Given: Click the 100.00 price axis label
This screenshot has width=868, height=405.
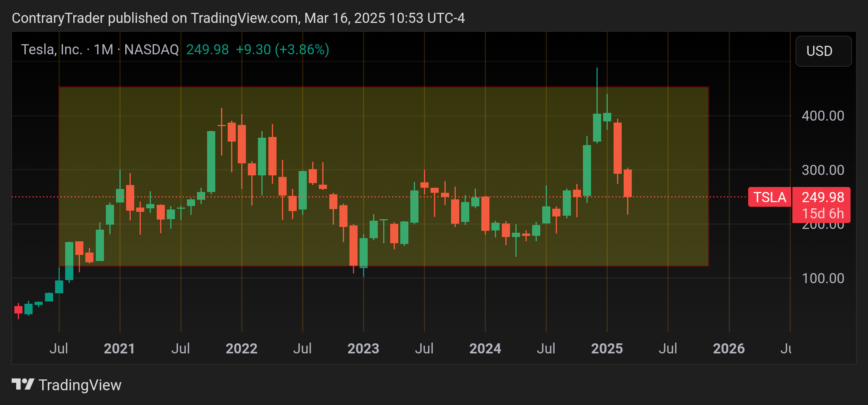Looking at the screenshot, I should (x=823, y=279).
